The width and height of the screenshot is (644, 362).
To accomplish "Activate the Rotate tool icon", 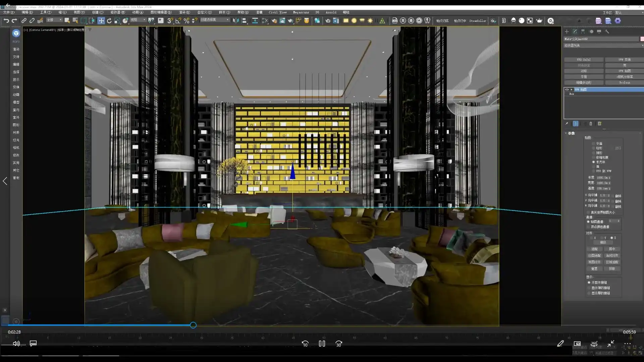I will 109,21.
